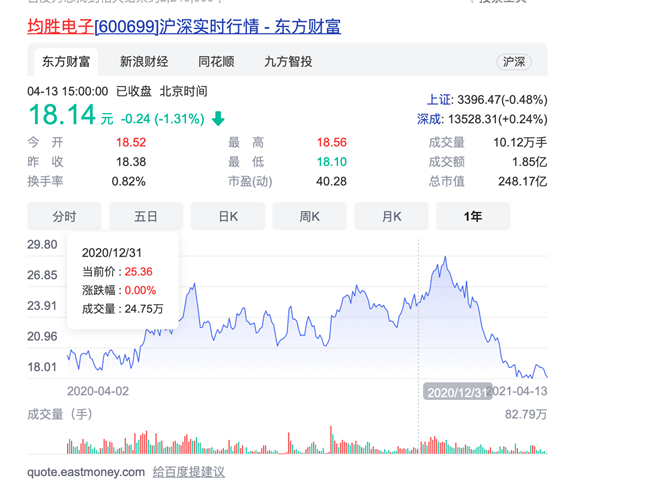Show the 五日 five-day chart
The width and height of the screenshot is (650, 486).
pyautogui.click(x=146, y=216)
